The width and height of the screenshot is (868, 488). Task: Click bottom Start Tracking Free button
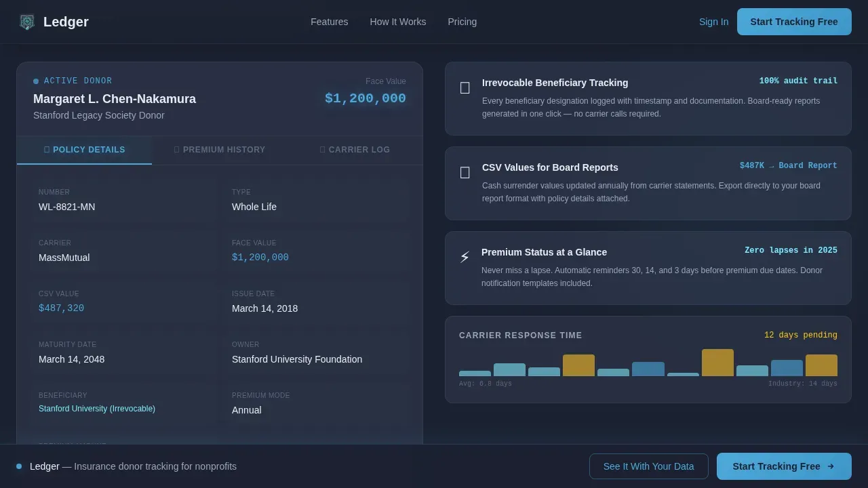784,466
